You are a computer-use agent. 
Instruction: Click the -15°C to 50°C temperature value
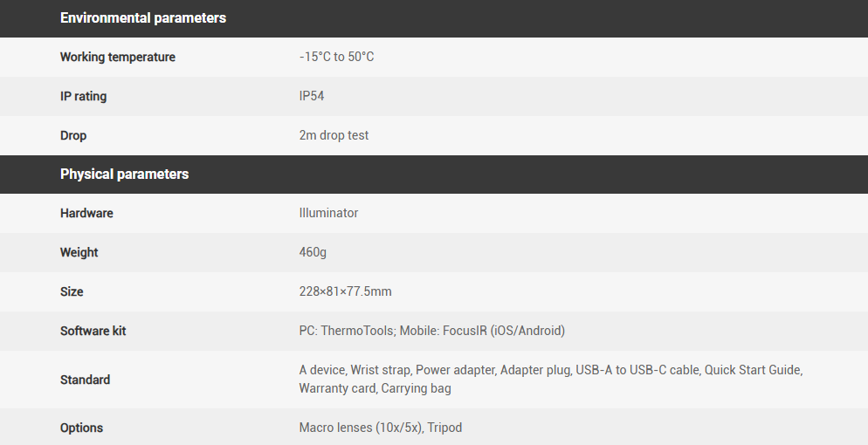[336, 58]
